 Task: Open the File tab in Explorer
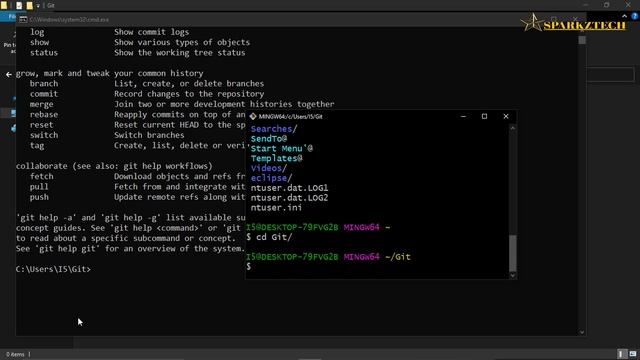[x=8, y=17]
